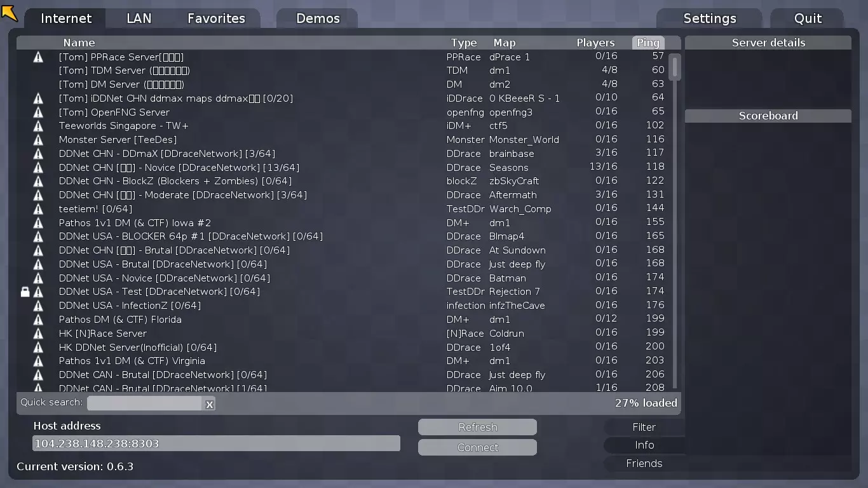The height and width of the screenshot is (488, 868).
Task: Click warning icon beside HK [N]Race Server
Action: (x=38, y=334)
